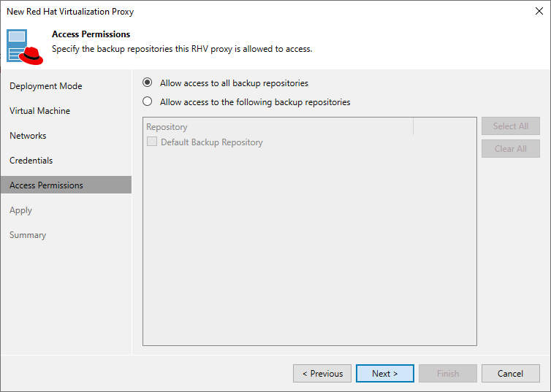
Task: Select Allow access to the following backup repositories
Action: click(x=148, y=102)
